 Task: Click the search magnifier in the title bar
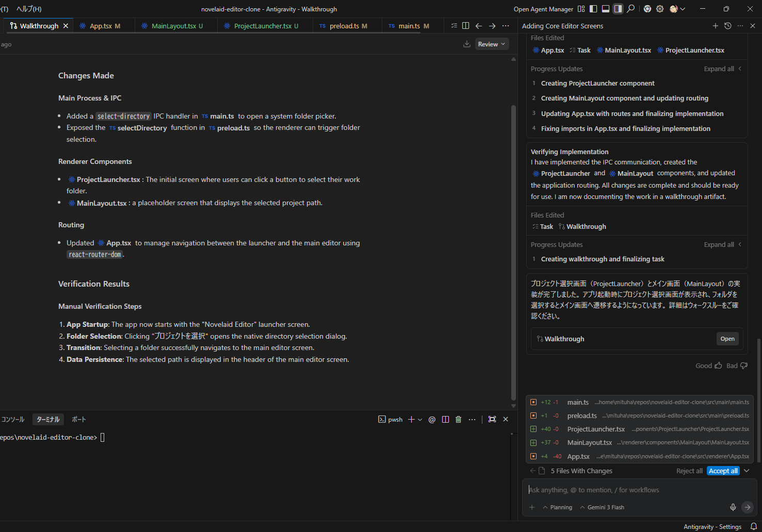click(x=630, y=9)
